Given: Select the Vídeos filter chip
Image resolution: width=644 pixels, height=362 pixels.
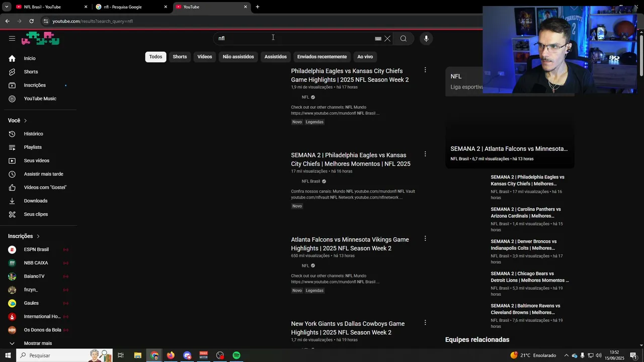Looking at the screenshot, I should click(205, 57).
